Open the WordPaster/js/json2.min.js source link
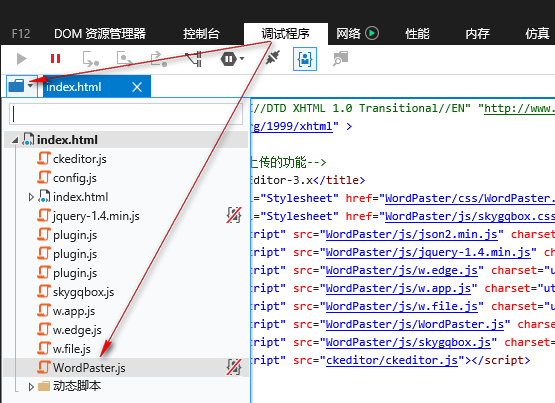 pos(411,234)
